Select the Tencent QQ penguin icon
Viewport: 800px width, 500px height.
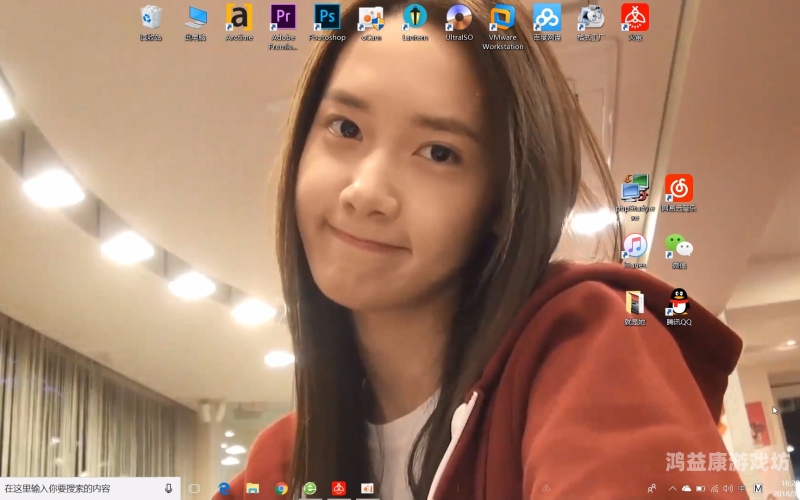click(679, 307)
